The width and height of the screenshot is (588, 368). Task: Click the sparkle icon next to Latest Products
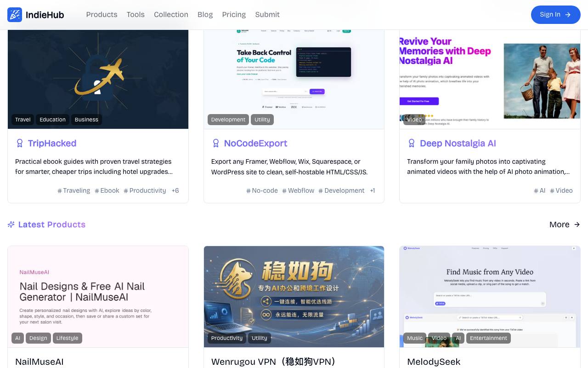[x=11, y=224]
